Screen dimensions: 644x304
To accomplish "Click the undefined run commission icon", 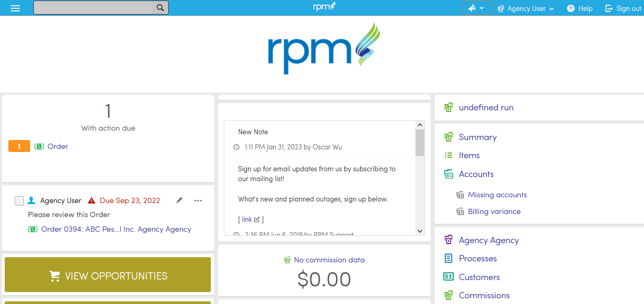I will click(x=448, y=108).
